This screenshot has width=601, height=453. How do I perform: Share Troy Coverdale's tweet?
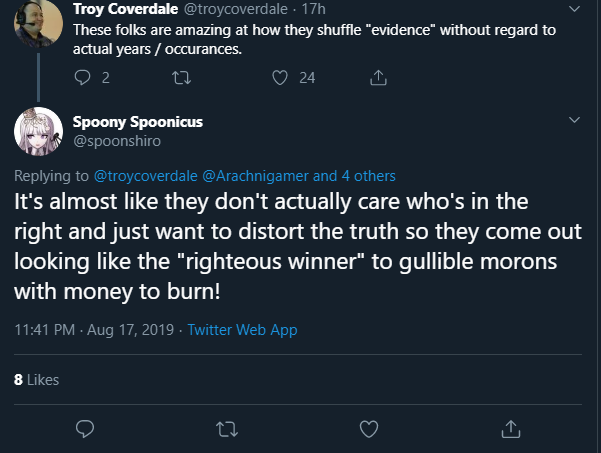(378, 77)
